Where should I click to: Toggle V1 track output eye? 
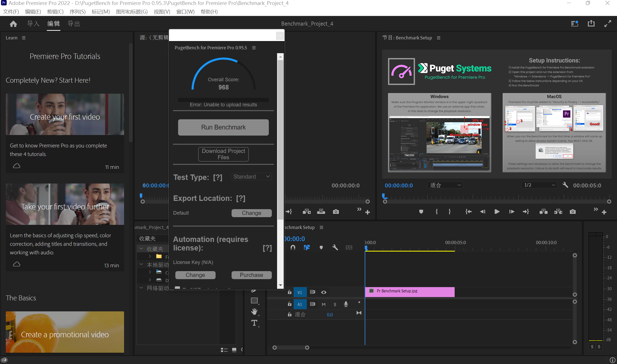click(x=324, y=292)
